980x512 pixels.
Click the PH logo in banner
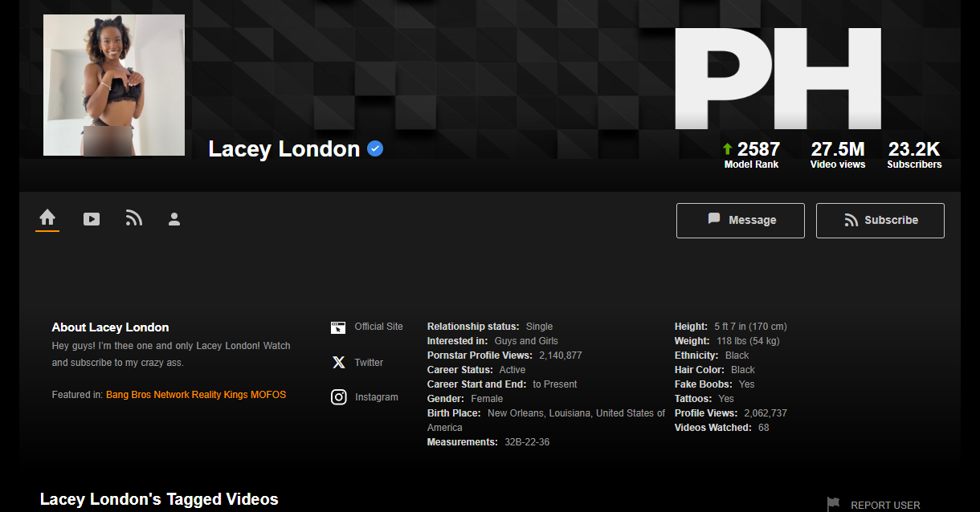tap(778, 79)
